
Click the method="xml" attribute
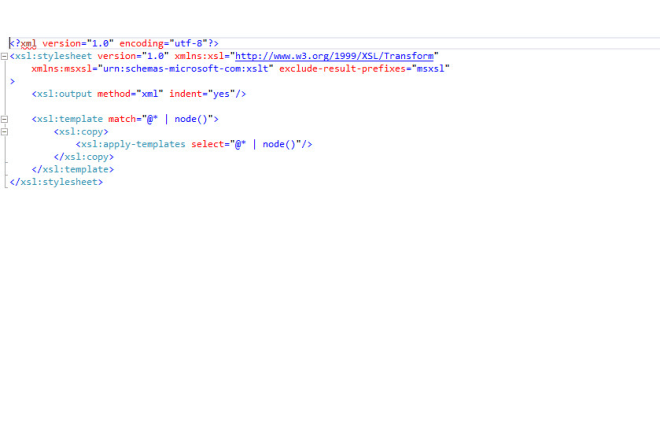(130, 94)
